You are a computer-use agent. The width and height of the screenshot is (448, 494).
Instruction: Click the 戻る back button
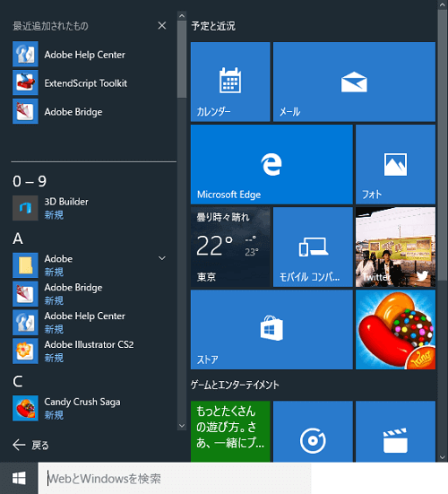(30, 445)
